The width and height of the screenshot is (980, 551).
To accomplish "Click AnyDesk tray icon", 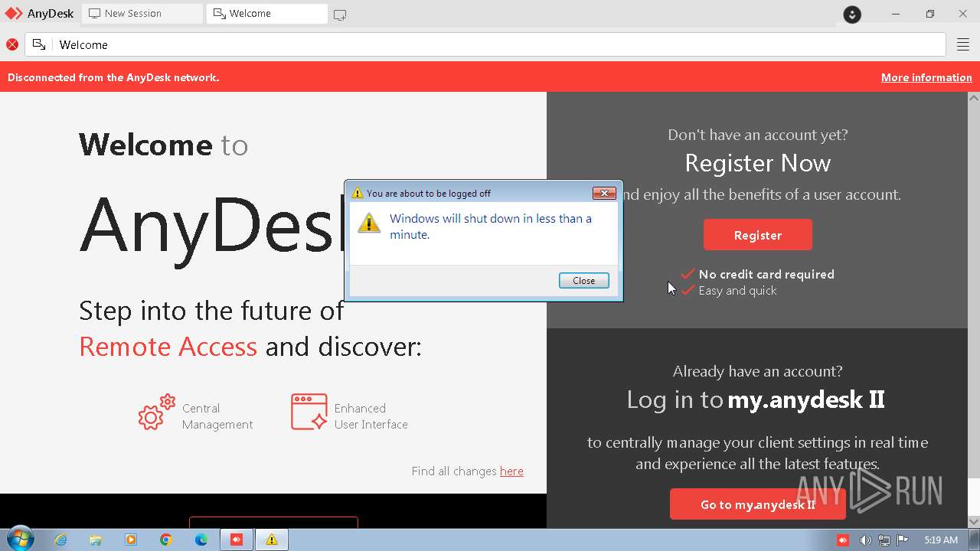I will (x=843, y=540).
